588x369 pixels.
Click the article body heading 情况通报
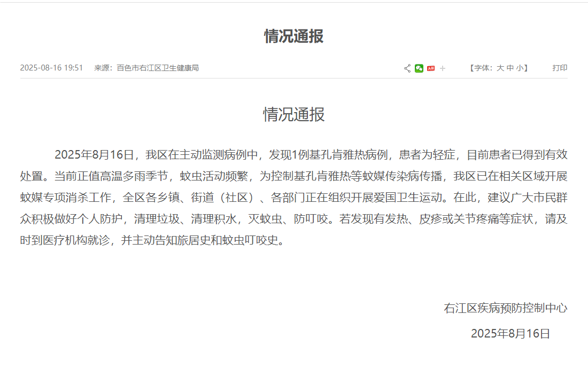293,114
